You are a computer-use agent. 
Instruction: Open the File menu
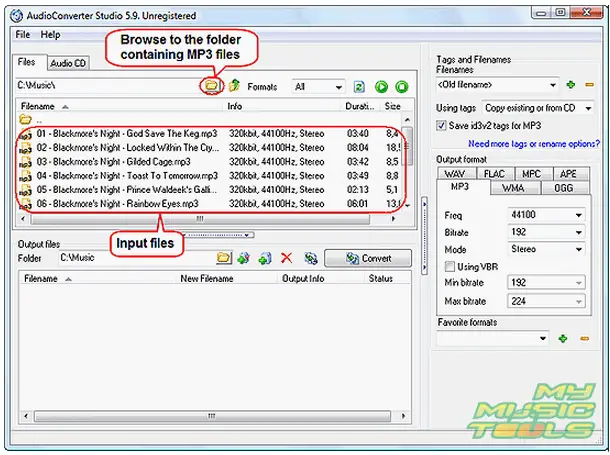click(23, 34)
